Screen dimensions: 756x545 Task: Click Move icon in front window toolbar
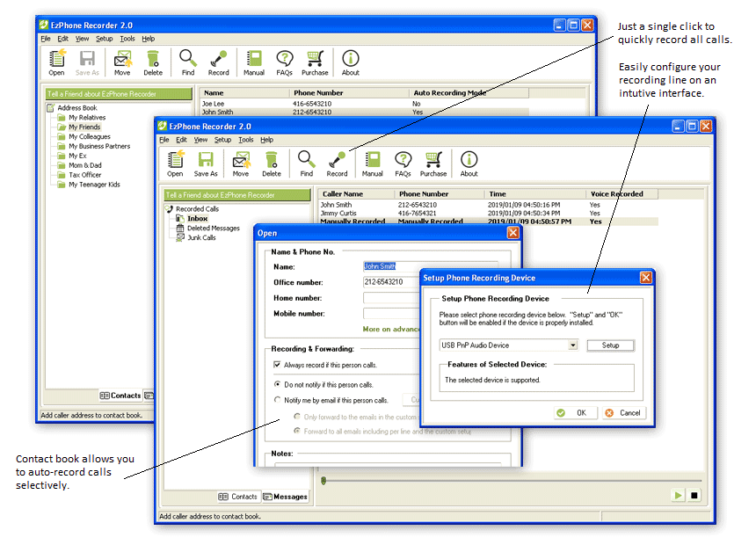pyautogui.click(x=241, y=164)
